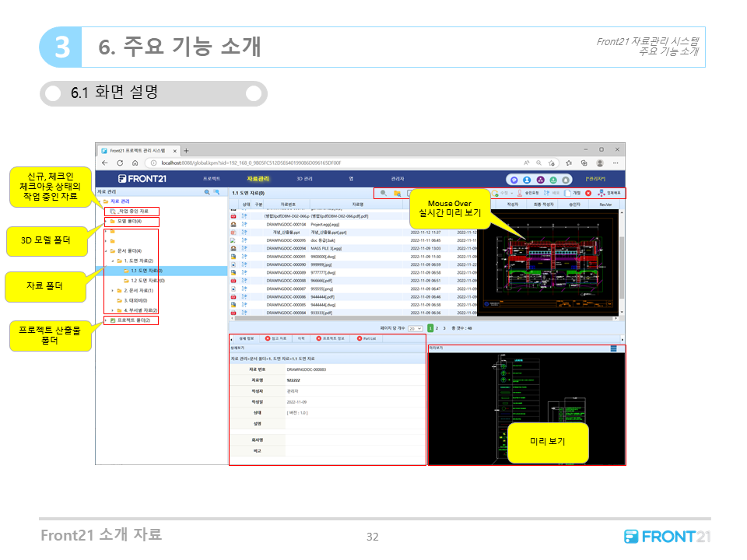Click the green download header icon

[x=553, y=180]
